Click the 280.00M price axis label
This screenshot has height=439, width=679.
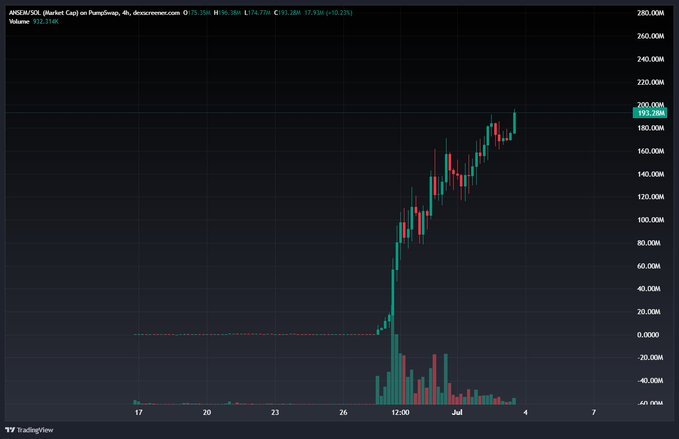650,13
